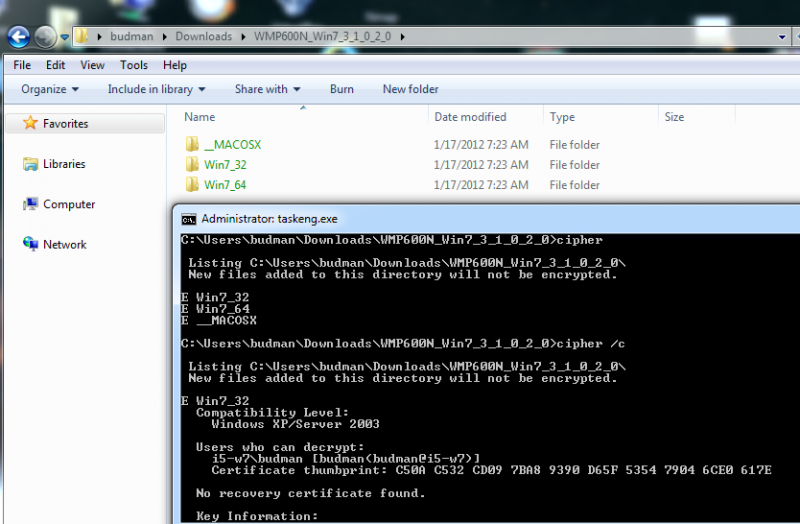Select Libraries in navigation pane
Image resolution: width=800 pixels, height=524 pixels.
point(64,164)
